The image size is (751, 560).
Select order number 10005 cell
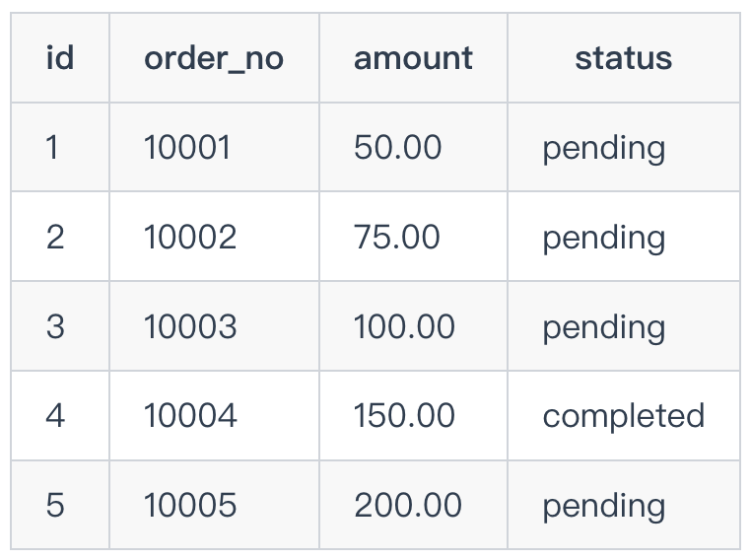click(x=214, y=505)
